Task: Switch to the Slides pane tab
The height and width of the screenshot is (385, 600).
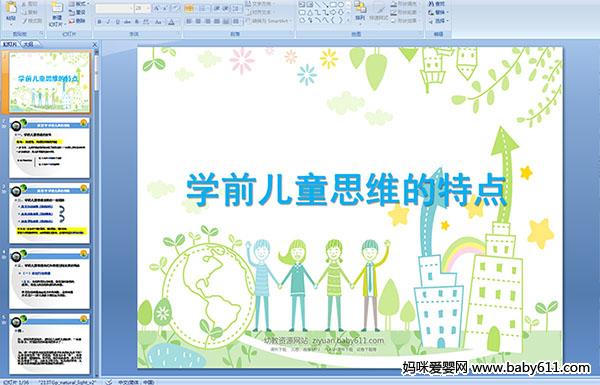Action: coord(10,44)
